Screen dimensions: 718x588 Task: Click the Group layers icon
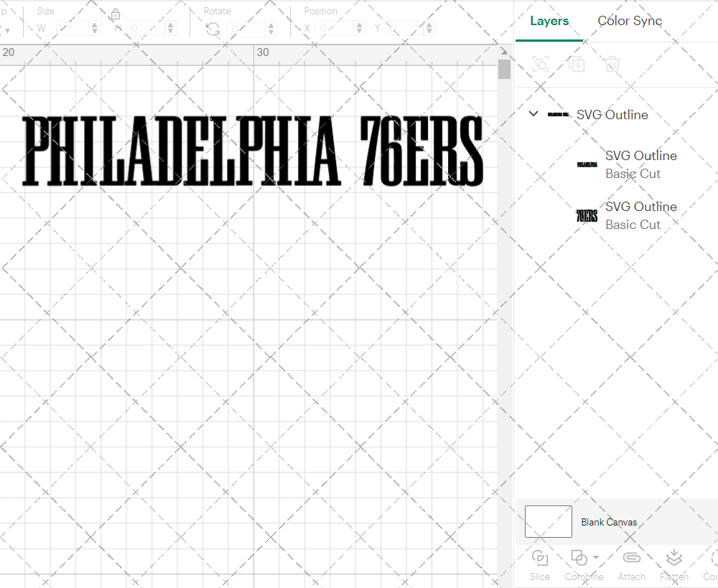(x=541, y=64)
